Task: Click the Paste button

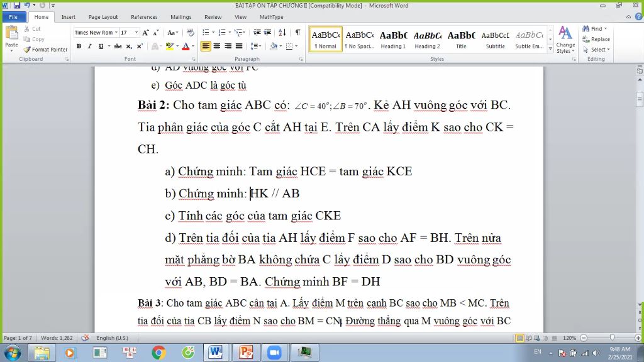Action: [x=11, y=38]
